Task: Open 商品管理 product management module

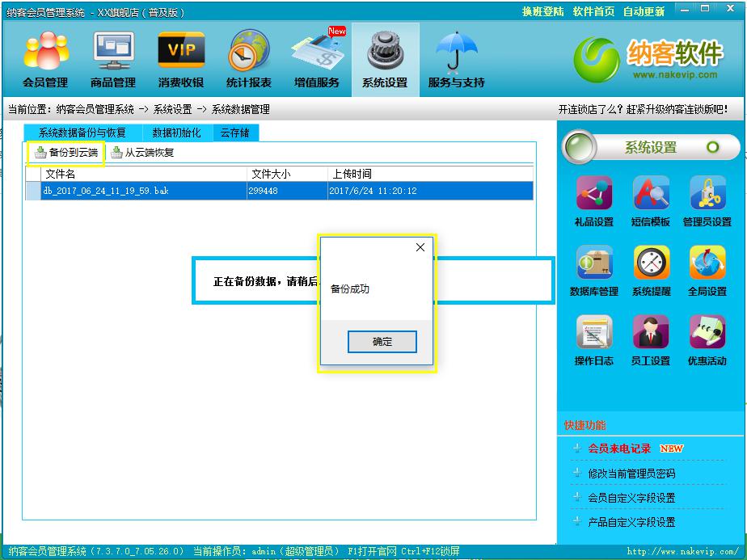Action: [x=113, y=60]
